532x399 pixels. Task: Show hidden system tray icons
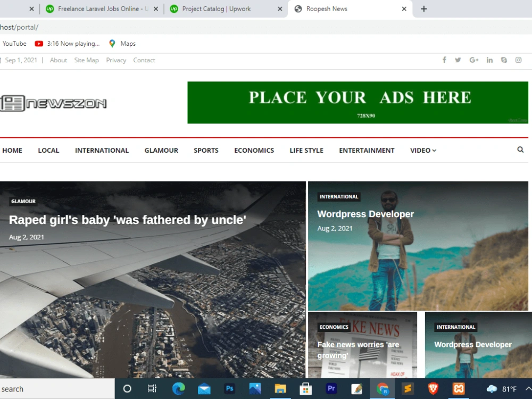tap(528, 389)
